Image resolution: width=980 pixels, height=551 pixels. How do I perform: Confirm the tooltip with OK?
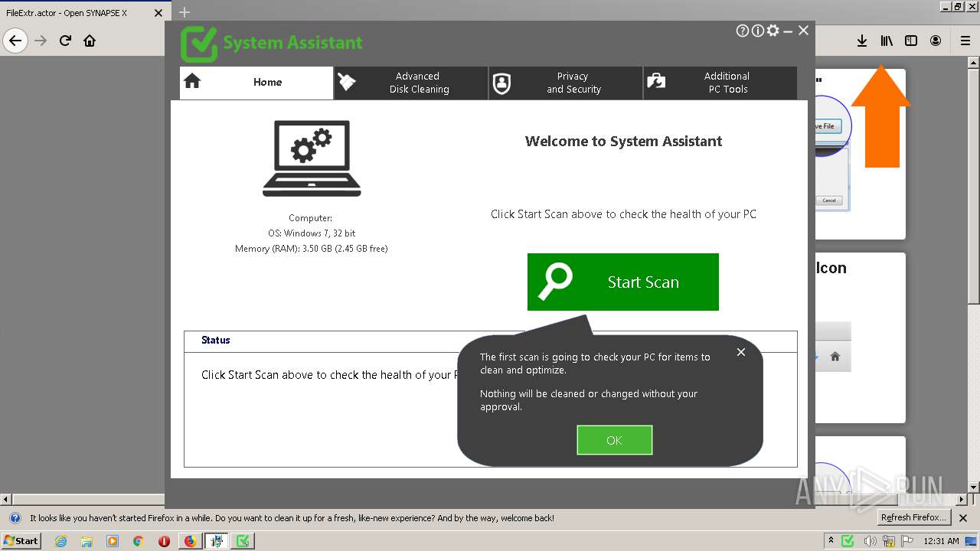click(614, 440)
